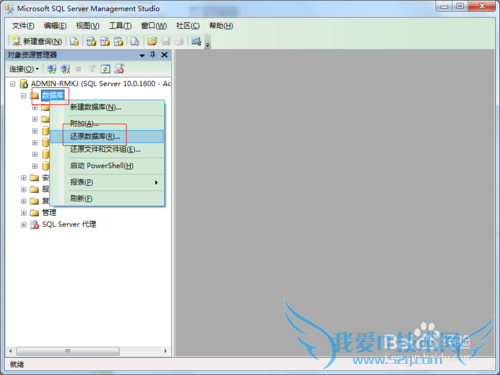The image size is (500, 375).
Task: Click the Open File folder icon
Action: coord(152,41)
